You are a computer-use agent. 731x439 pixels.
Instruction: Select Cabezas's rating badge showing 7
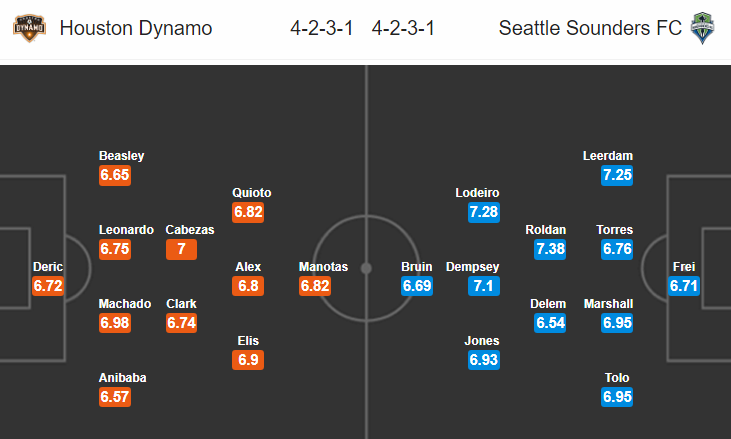click(x=181, y=249)
